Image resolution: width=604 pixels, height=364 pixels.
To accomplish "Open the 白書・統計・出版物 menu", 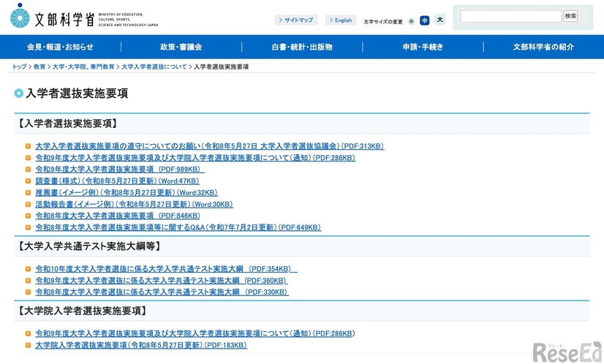I will [x=302, y=47].
